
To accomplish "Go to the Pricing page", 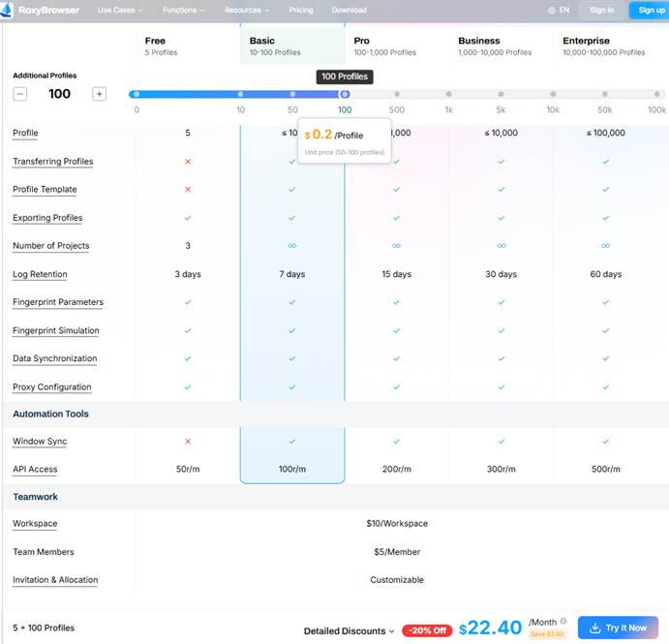I will 301,11.
